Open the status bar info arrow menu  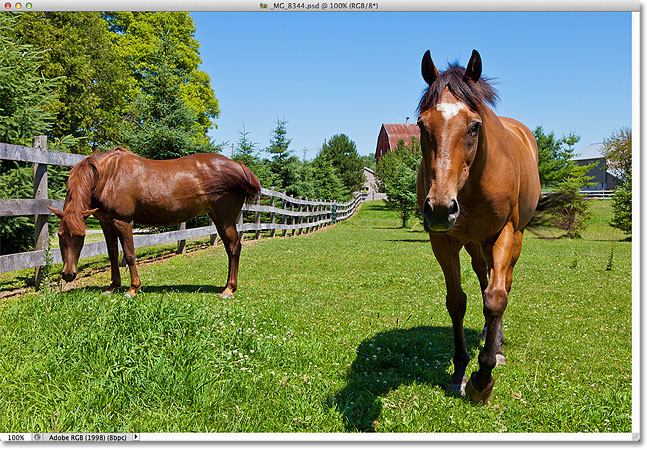pyautogui.click(x=136, y=437)
